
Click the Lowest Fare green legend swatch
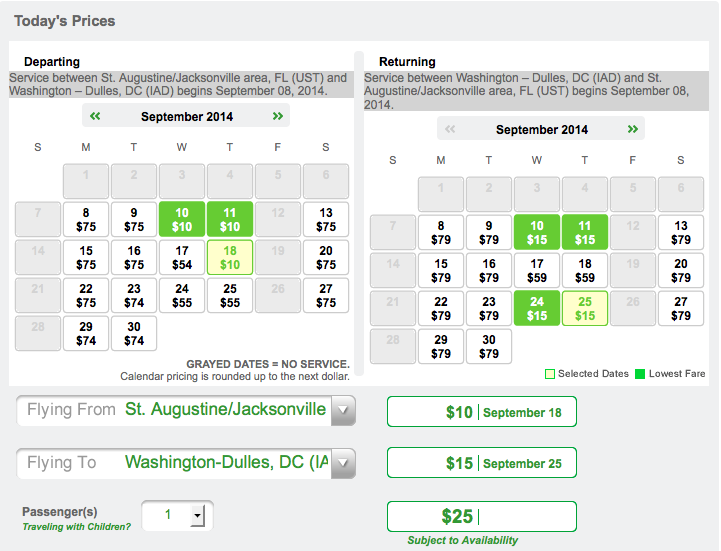(x=640, y=374)
